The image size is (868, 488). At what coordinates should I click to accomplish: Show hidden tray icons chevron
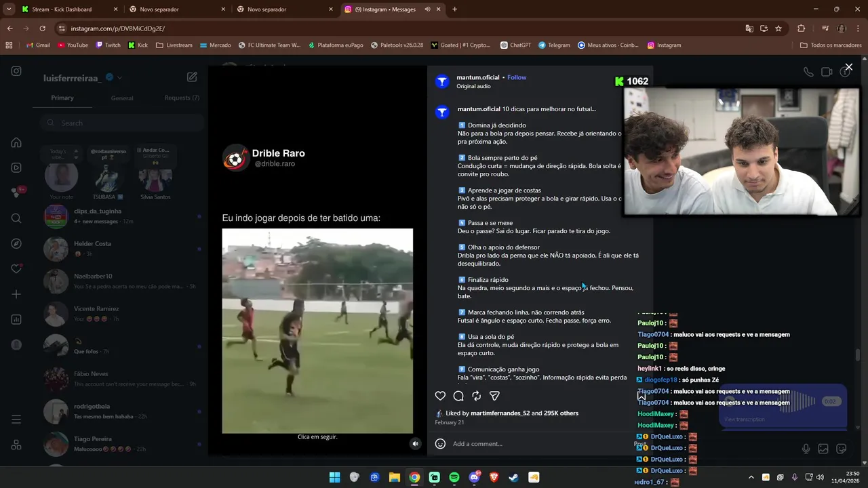751,477
